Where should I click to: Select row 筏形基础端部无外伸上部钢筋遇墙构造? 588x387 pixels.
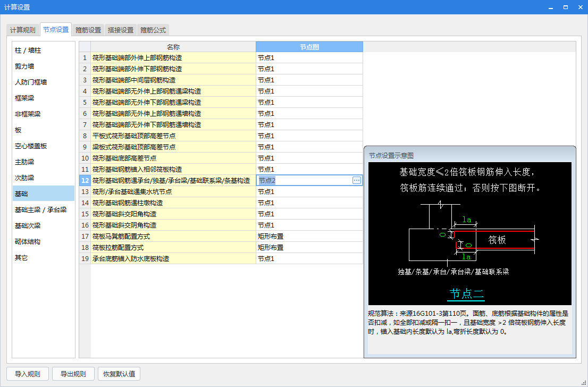point(173,114)
